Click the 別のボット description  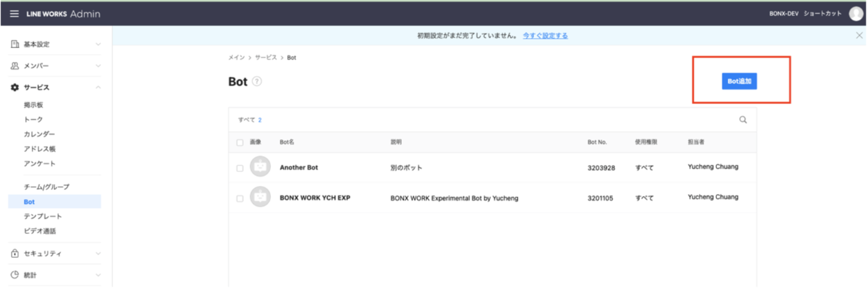pos(406,167)
